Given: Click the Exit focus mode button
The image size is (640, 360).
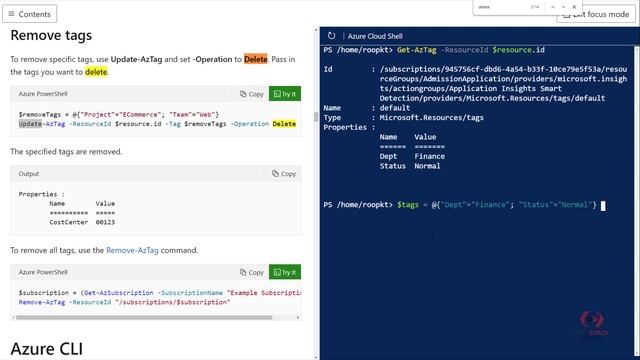Looking at the screenshot, I should pyautogui.click(x=596, y=14).
